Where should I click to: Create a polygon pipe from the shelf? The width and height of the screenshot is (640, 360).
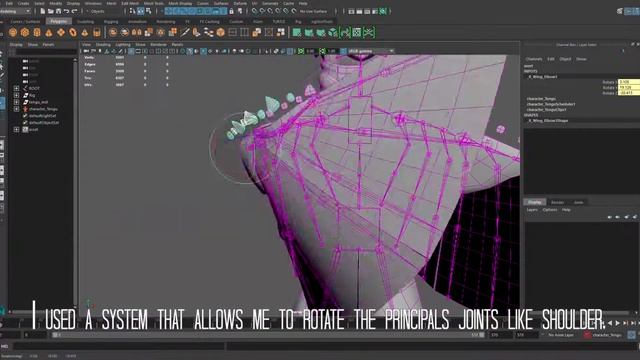click(x=97, y=32)
